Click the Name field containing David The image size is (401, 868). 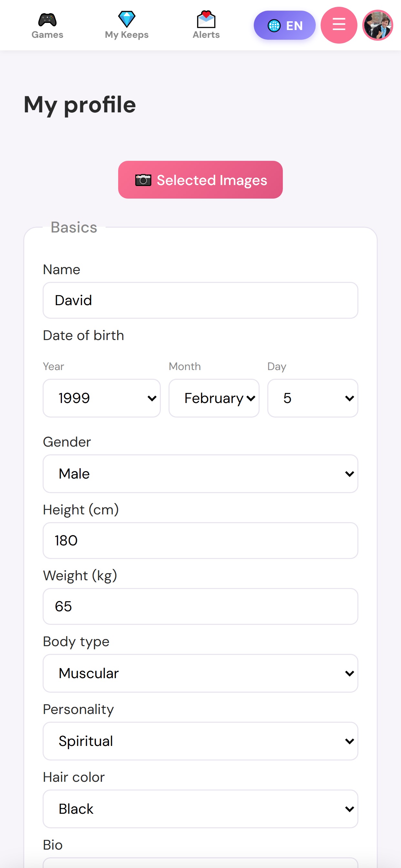200,300
